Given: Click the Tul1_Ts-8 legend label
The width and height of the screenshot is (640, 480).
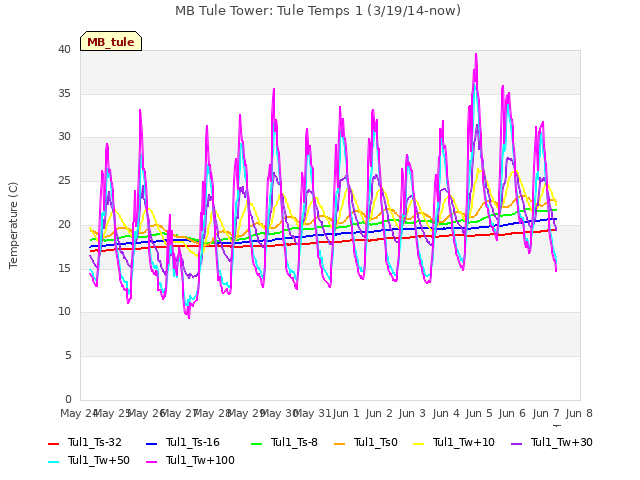Looking at the screenshot, I should (x=294, y=442).
